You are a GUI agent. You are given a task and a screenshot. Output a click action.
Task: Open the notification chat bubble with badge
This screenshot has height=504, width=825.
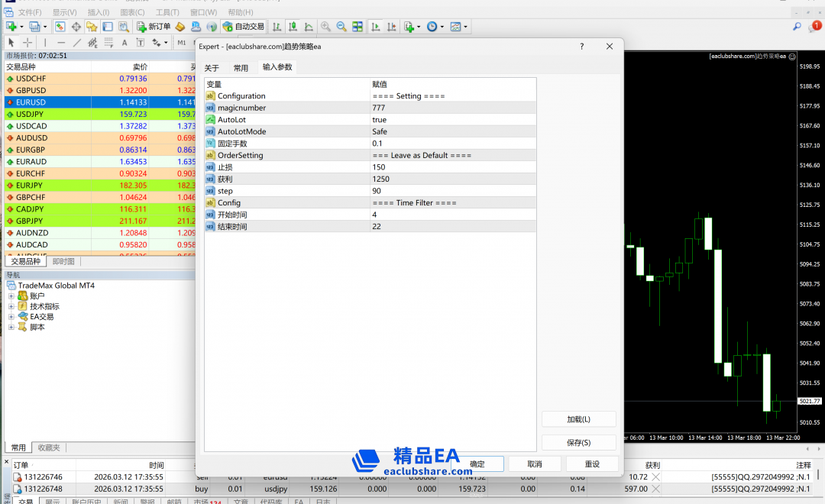coord(814,27)
